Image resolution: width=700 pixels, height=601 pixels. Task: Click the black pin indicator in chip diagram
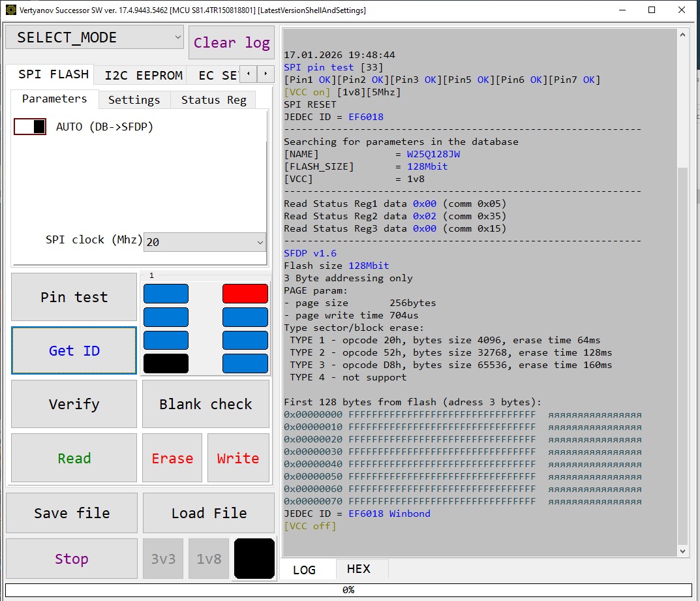tap(166, 363)
